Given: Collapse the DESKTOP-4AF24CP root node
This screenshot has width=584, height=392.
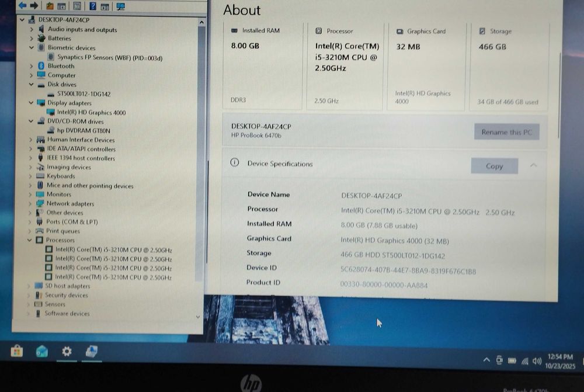Looking at the screenshot, I should click(x=22, y=19).
